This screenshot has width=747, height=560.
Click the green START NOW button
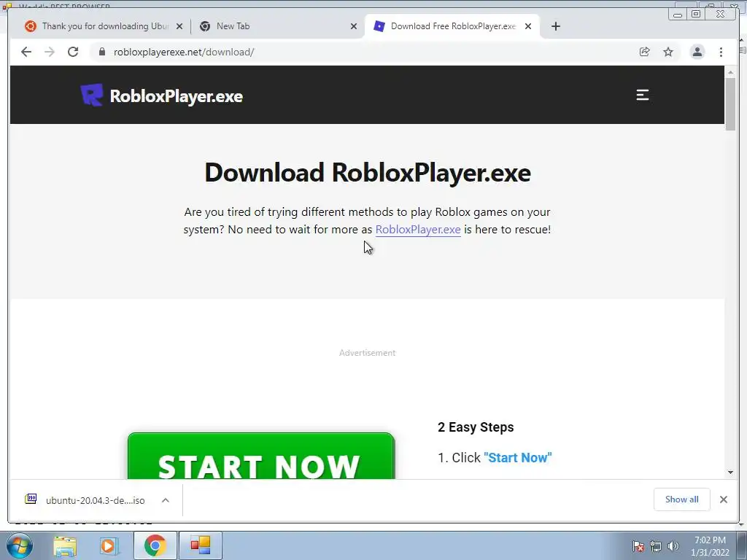coord(261,456)
